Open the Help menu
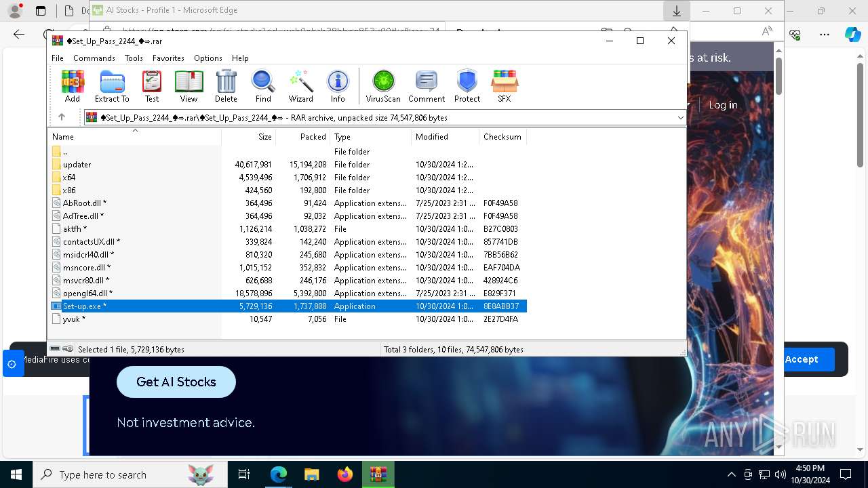The height and width of the screenshot is (488, 868). [x=240, y=58]
